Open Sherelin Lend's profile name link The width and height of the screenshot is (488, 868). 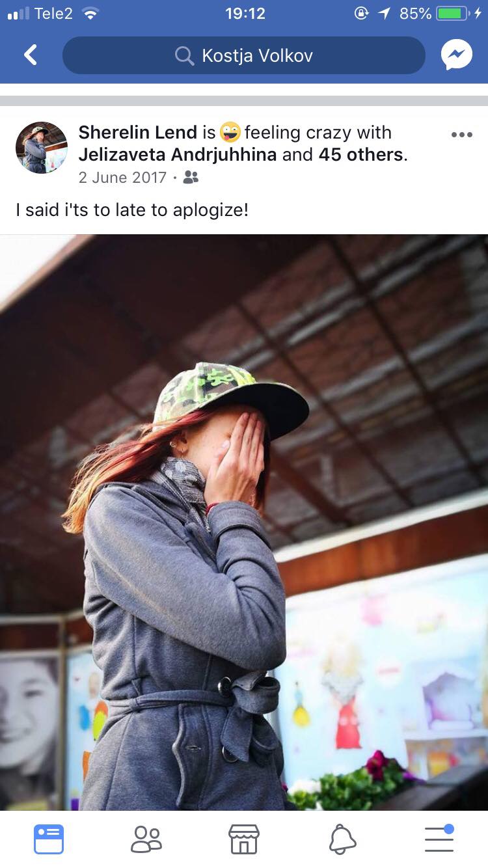click(x=137, y=133)
